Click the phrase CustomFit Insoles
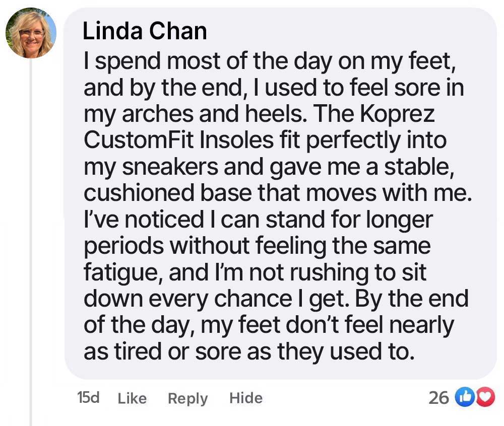 pyautogui.click(x=178, y=140)
